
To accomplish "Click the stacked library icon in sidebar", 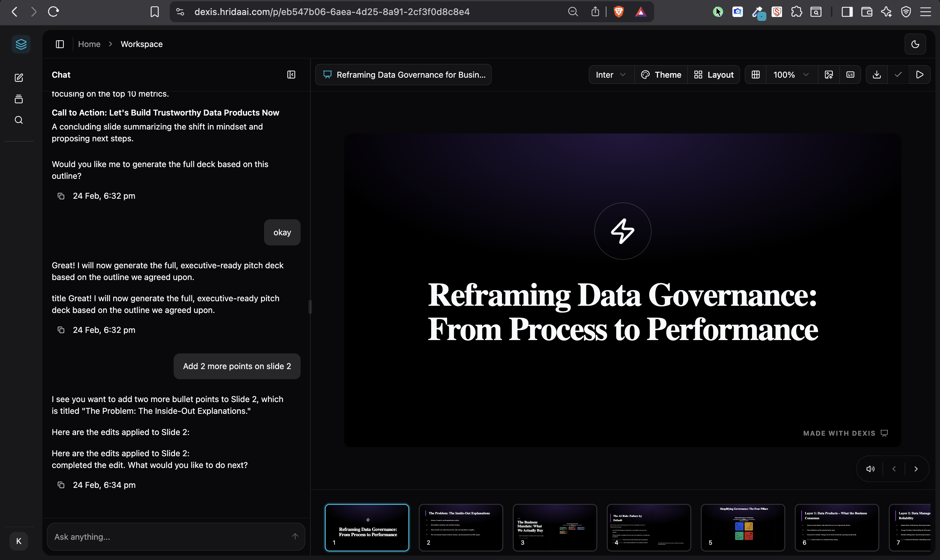I will pyautogui.click(x=19, y=99).
